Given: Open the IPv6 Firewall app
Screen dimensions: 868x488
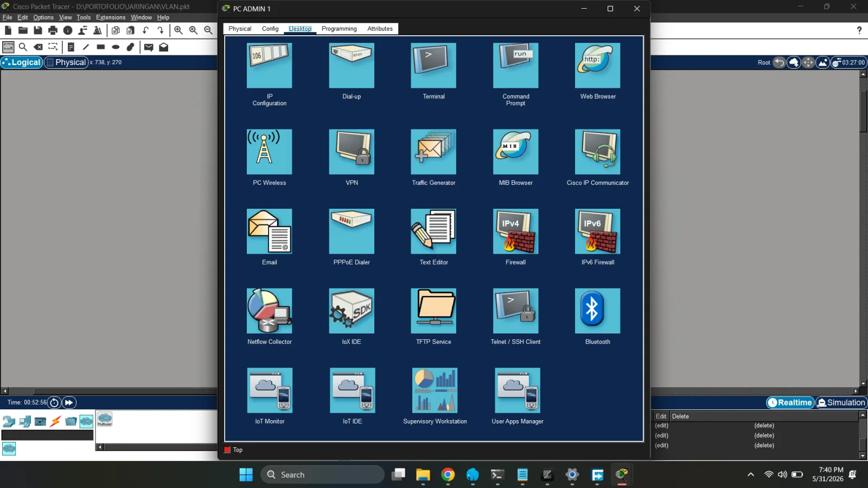Looking at the screenshot, I should (x=597, y=232).
